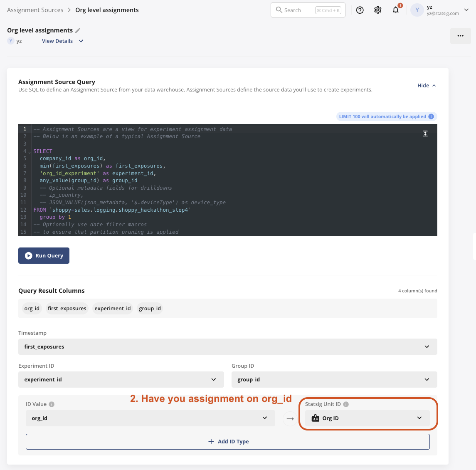
Task: Click the pencil icon to rename Org level assignments
Action: [77, 30]
